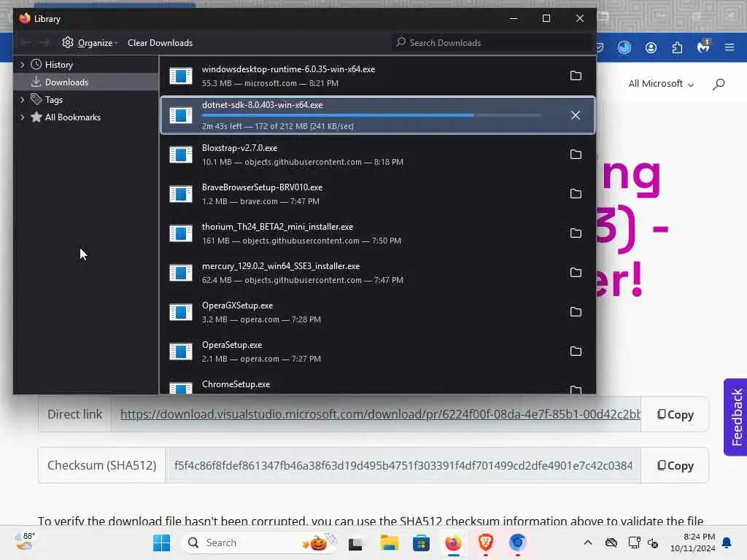This screenshot has height=560, width=747.
Task: Focus the Search Downloads field
Action: point(492,43)
